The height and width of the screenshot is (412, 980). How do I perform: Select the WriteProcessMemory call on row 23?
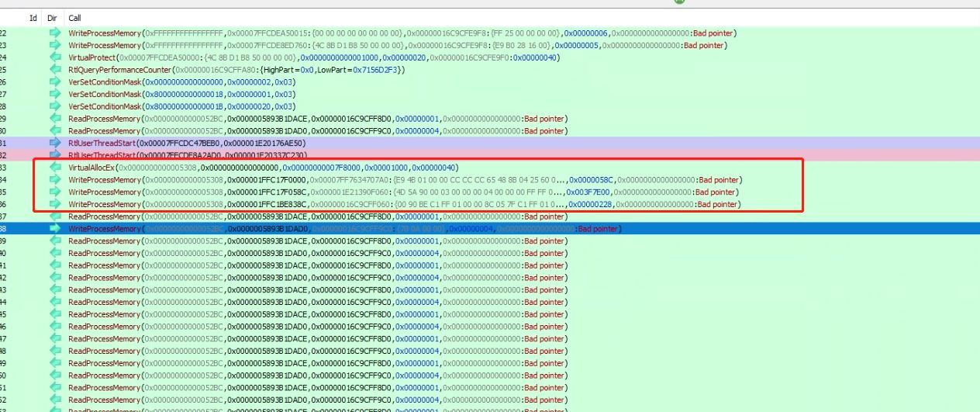click(x=398, y=45)
